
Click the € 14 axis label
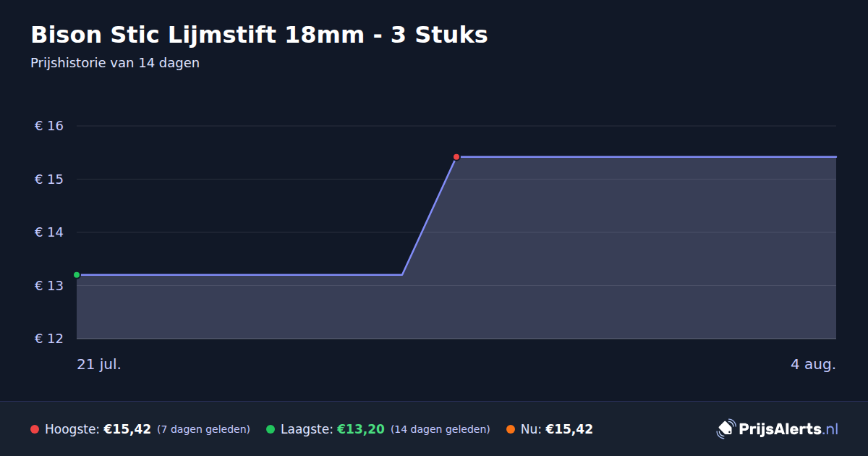pyautogui.click(x=49, y=232)
